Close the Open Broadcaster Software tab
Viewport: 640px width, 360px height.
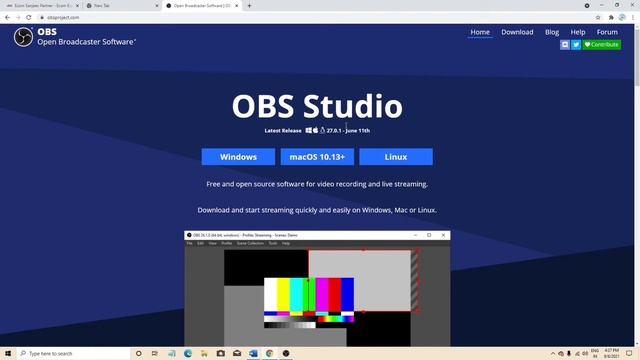tap(236, 6)
